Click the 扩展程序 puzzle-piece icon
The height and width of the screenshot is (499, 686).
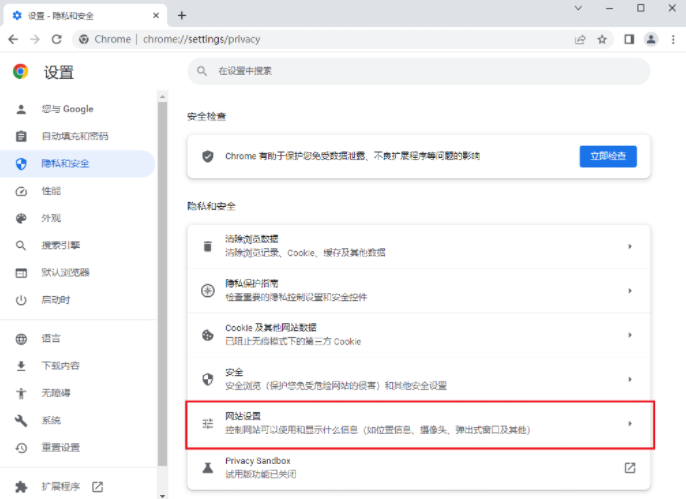point(21,486)
